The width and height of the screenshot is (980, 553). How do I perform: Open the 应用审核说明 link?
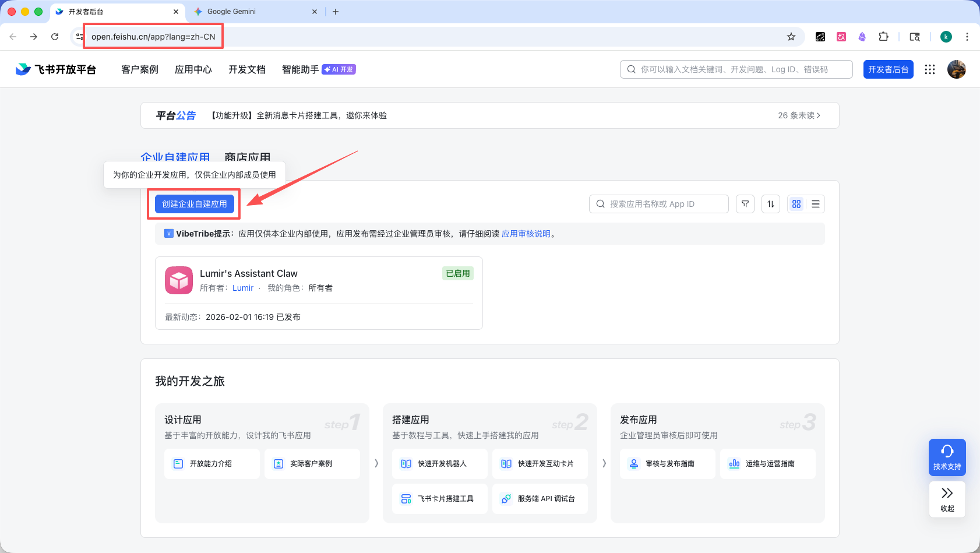[x=526, y=234]
